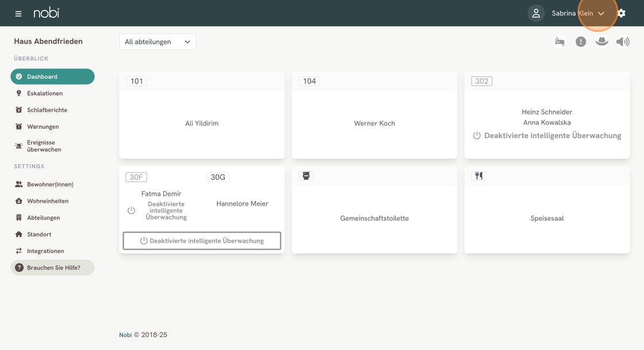
Task: Click the user profile avatar icon
Action: click(536, 13)
